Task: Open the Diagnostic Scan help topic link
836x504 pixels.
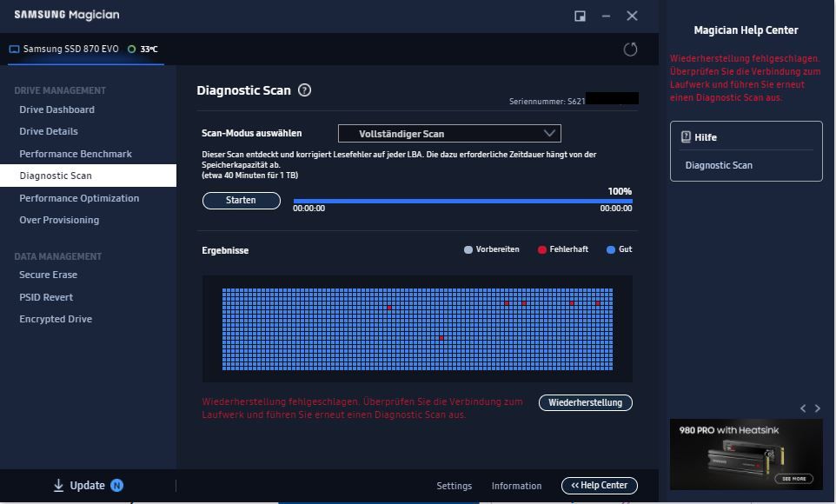Action: coord(719,165)
